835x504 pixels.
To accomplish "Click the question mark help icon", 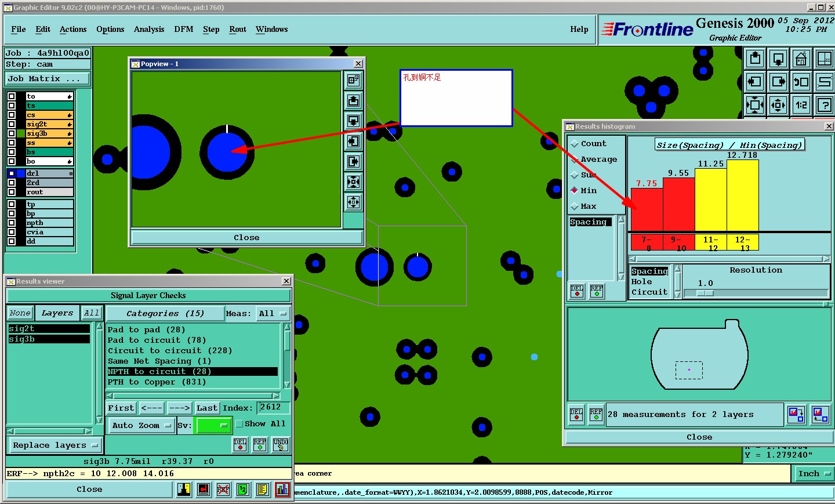I will [x=824, y=105].
